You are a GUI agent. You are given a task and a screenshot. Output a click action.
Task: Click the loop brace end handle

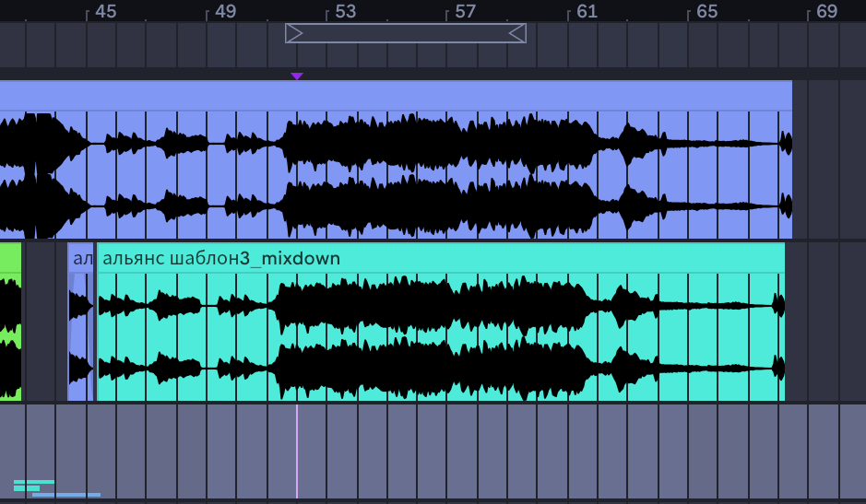pyautogui.click(x=517, y=33)
